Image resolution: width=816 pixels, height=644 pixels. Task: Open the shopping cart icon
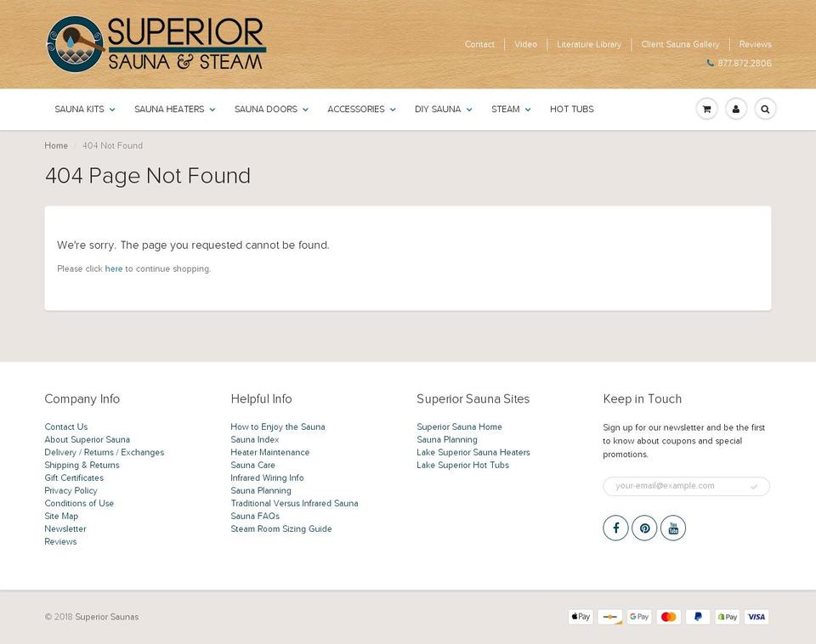pyautogui.click(x=706, y=110)
